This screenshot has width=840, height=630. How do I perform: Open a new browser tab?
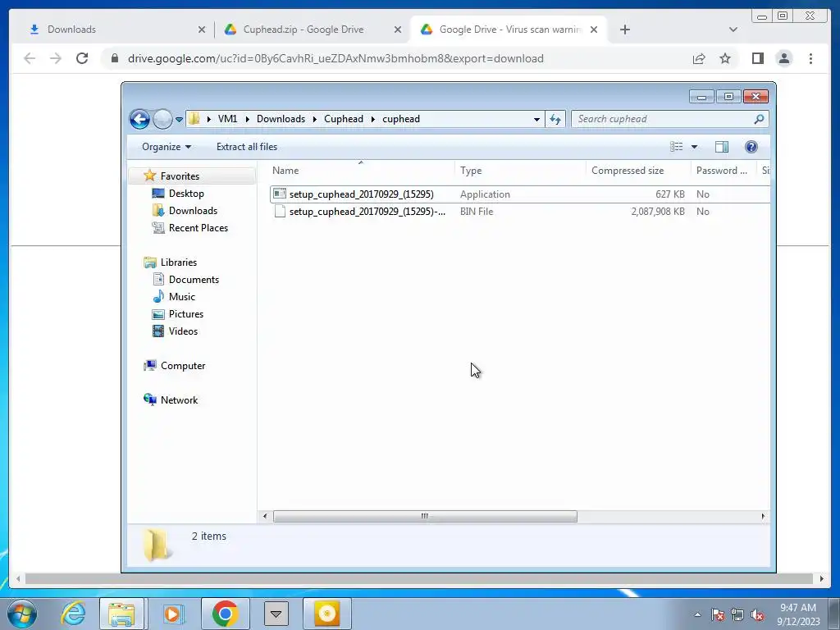click(624, 30)
